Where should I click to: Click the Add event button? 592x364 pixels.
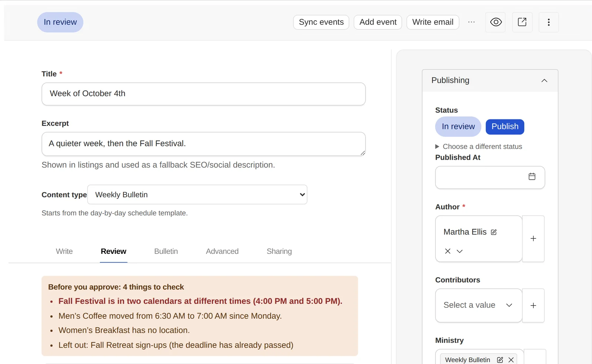378,22
